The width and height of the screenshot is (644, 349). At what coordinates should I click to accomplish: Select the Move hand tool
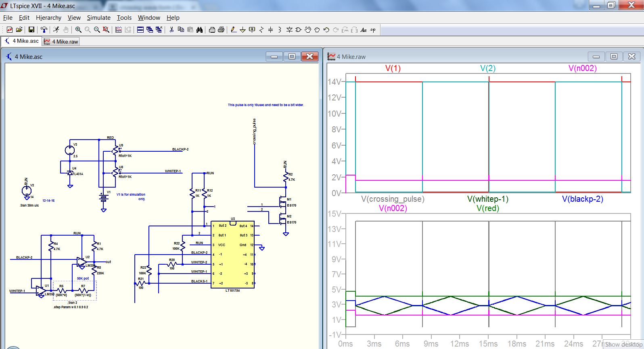coord(308,29)
